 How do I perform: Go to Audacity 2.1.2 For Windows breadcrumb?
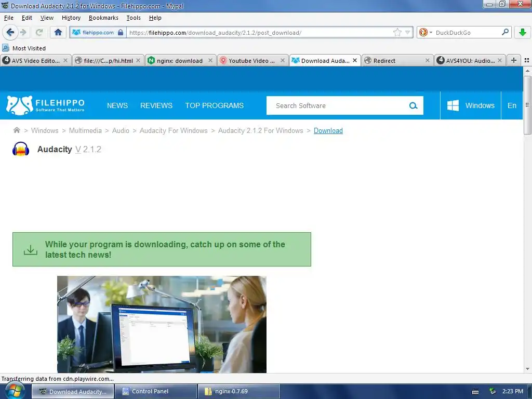(261, 130)
